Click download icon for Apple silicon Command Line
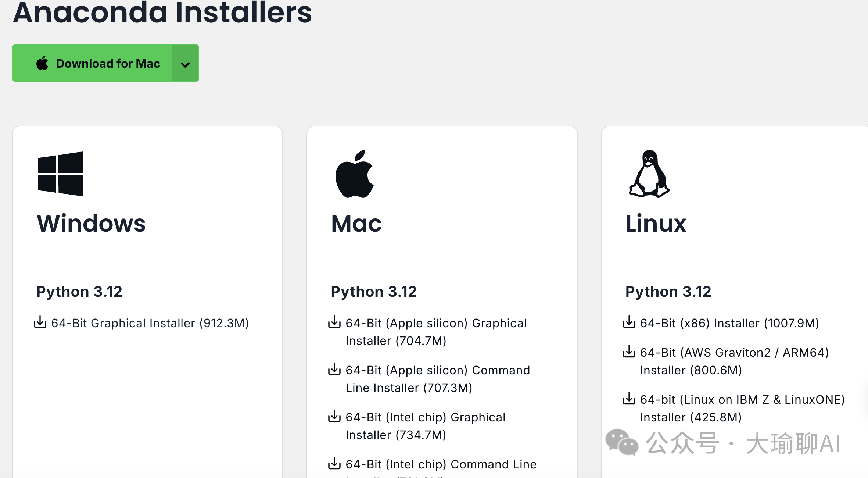The height and width of the screenshot is (478, 868). tap(334, 369)
